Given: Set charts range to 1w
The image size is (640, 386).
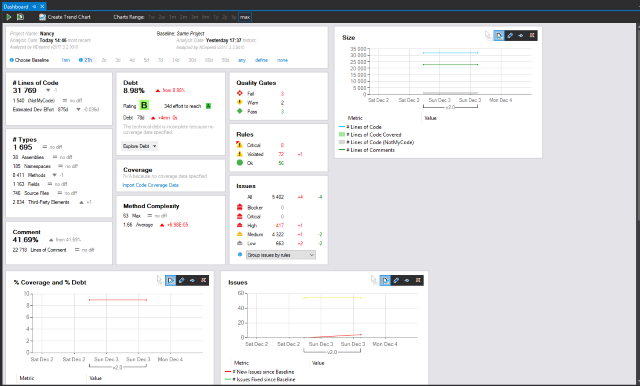Looking at the screenshot, I should [x=151, y=17].
